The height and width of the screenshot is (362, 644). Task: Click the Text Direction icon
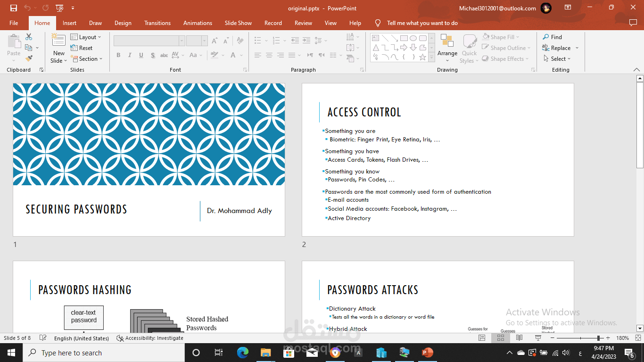(350, 37)
